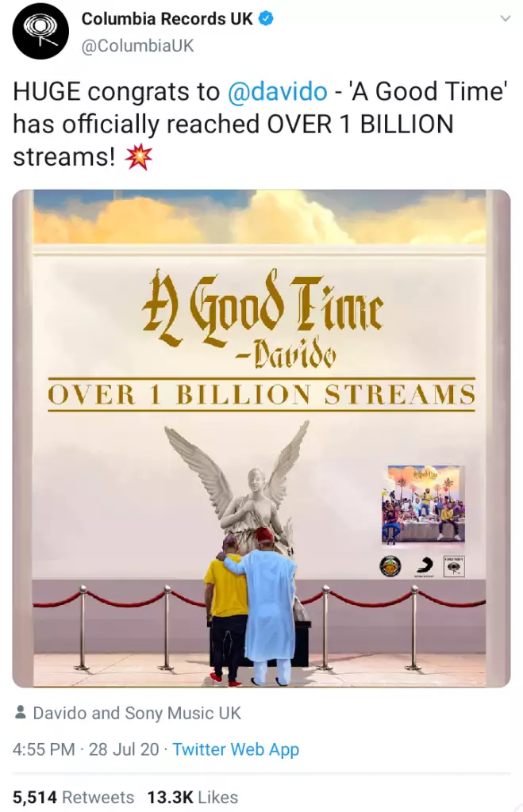Click the collision emoji after streams

tap(139, 158)
